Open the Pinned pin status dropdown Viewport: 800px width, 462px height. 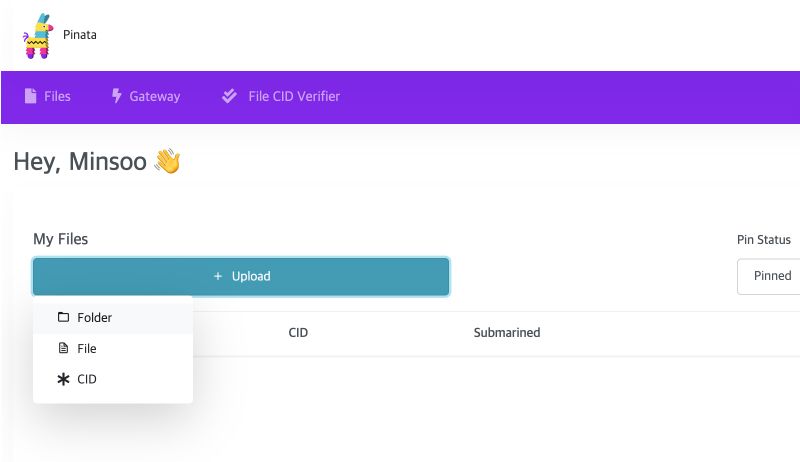coord(768,276)
